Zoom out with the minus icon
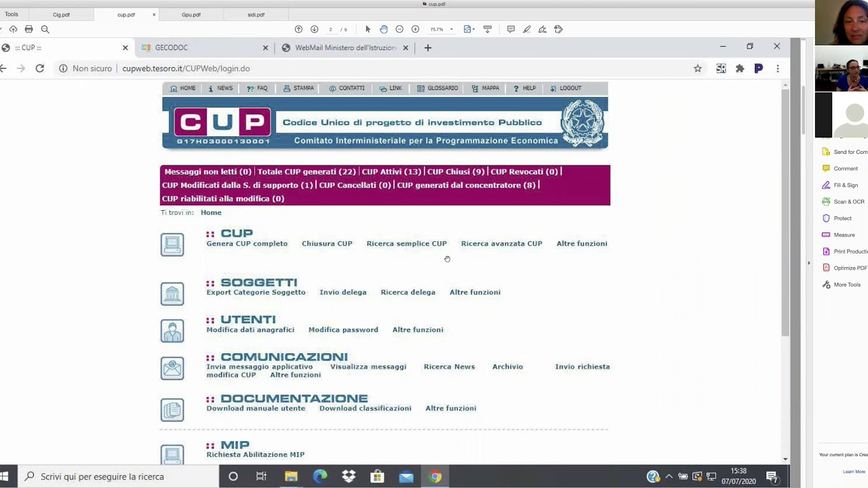 pyautogui.click(x=399, y=29)
